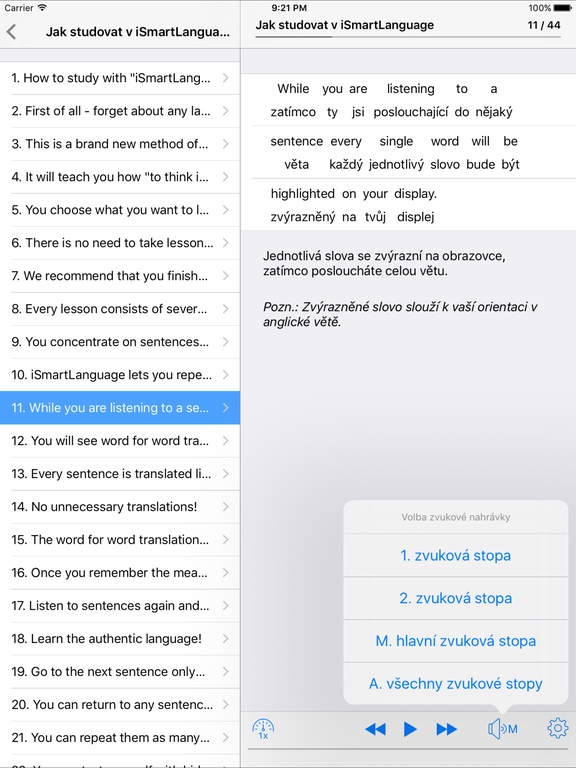Tap the word "listening" in sentence
Viewport: 576px width, 768px height.
pos(410,89)
